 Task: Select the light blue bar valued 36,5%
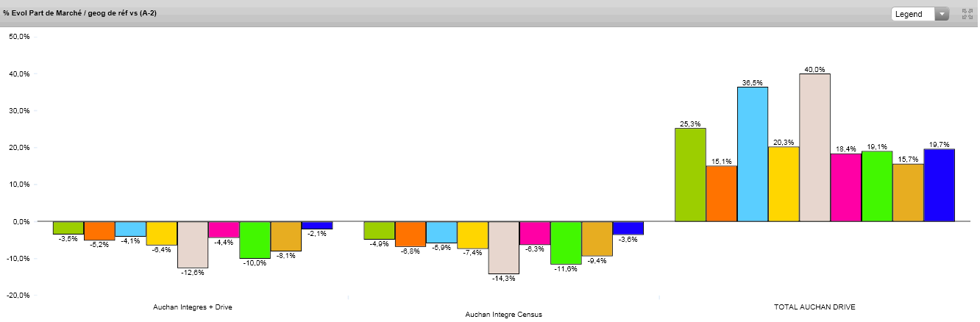pos(753,154)
